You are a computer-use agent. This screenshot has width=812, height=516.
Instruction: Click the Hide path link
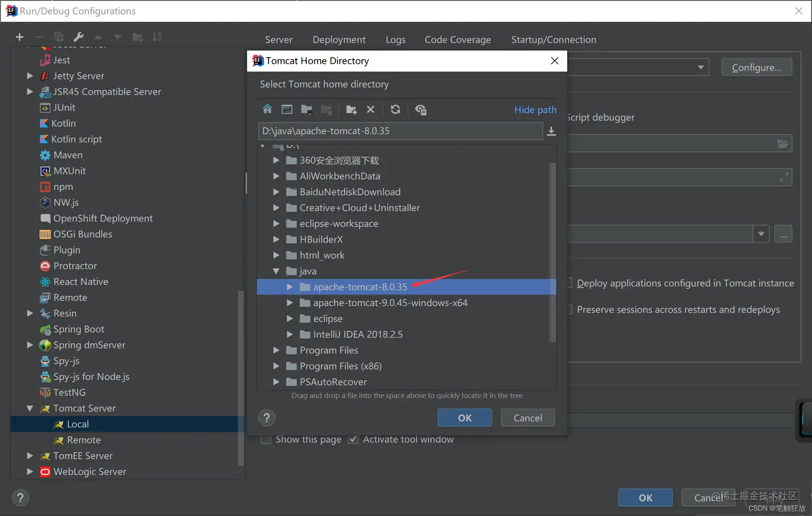535,110
